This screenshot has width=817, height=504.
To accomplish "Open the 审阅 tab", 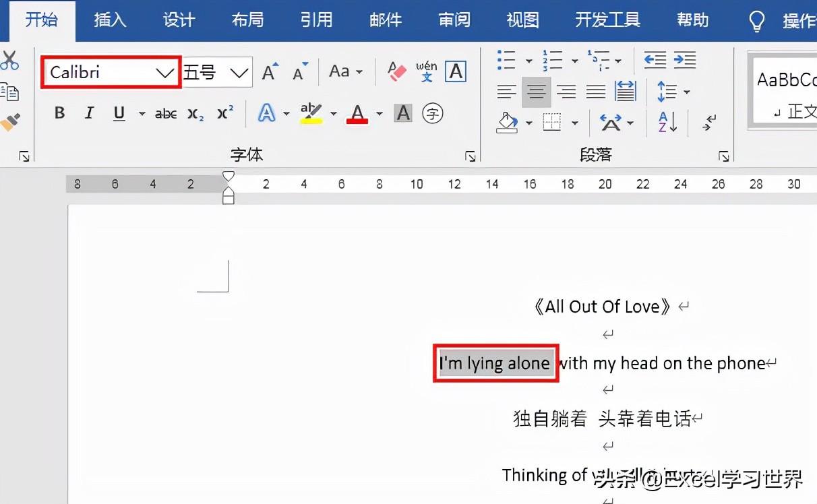I will click(x=454, y=20).
